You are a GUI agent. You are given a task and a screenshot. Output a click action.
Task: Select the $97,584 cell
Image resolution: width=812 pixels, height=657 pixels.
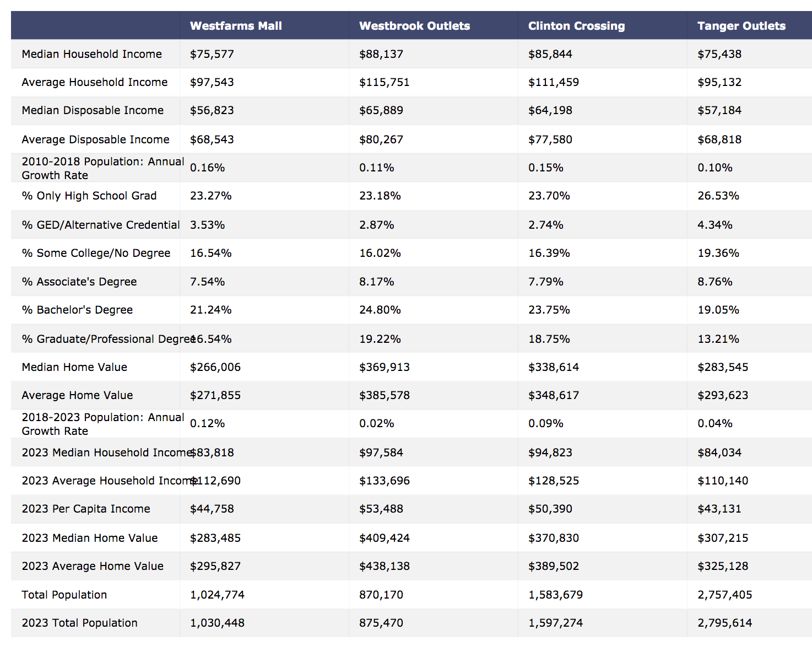(381, 453)
